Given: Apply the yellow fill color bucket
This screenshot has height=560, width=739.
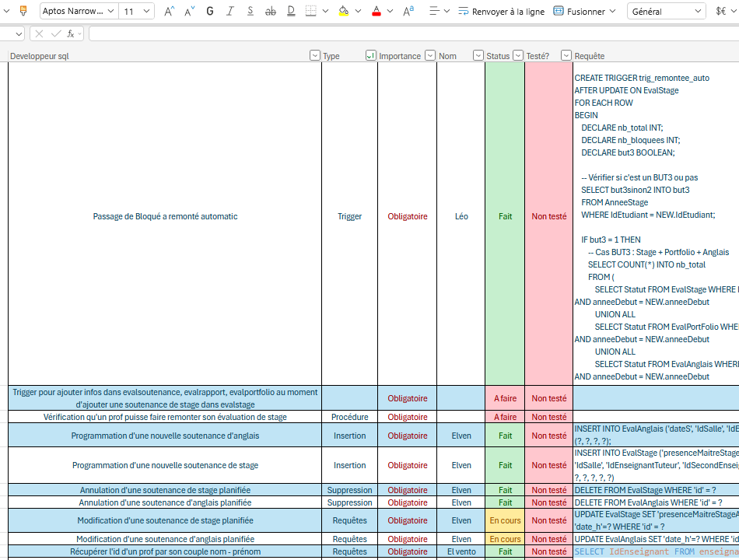Looking at the screenshot, I should point(344,12).
